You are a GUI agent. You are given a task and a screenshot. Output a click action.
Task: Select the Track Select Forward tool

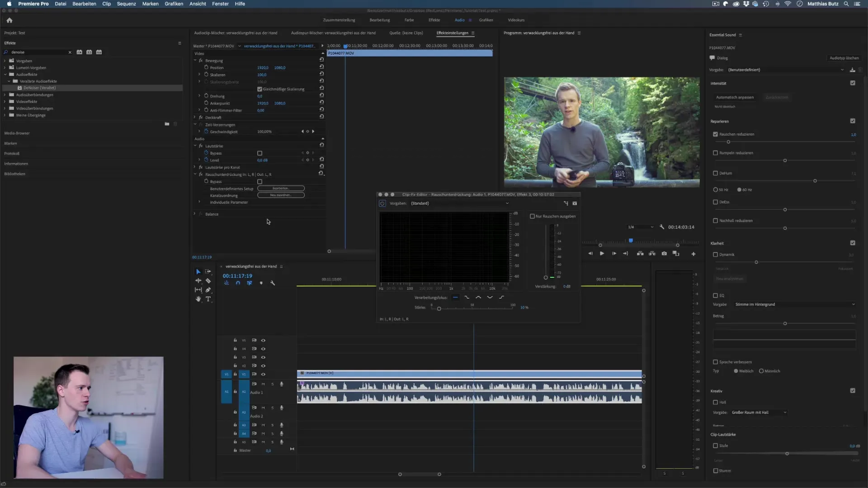(x=208, y=272)
